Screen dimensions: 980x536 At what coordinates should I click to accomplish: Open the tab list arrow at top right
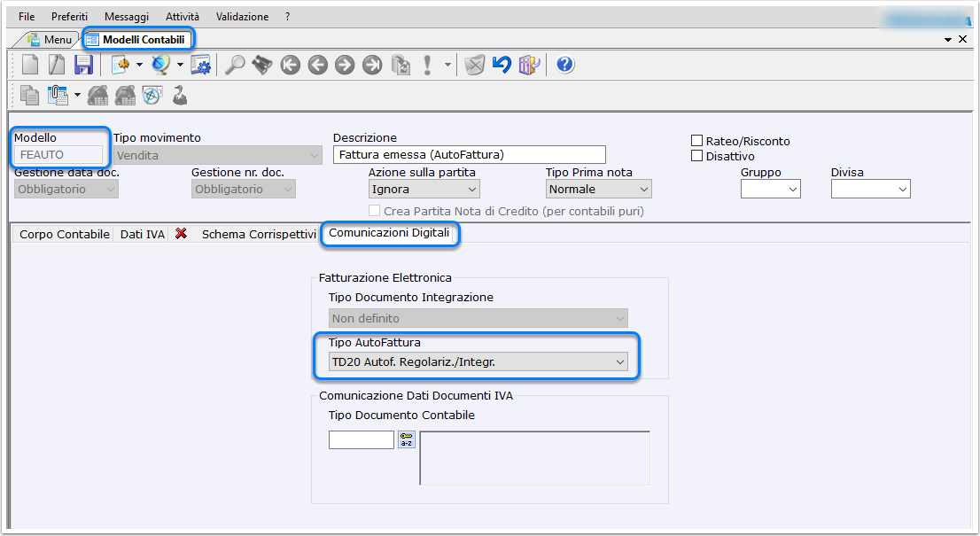tap(948, 39)
